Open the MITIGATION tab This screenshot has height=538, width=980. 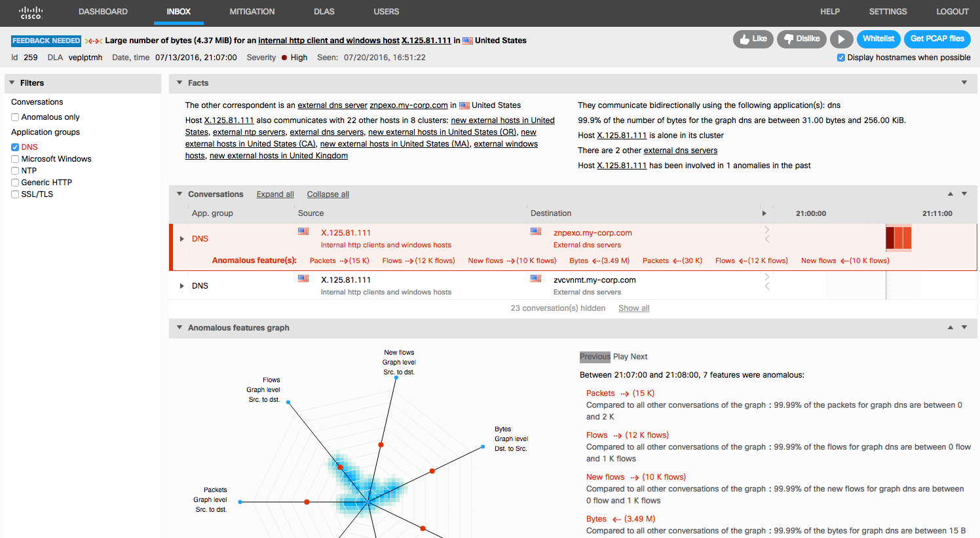[x=252, y=12]
